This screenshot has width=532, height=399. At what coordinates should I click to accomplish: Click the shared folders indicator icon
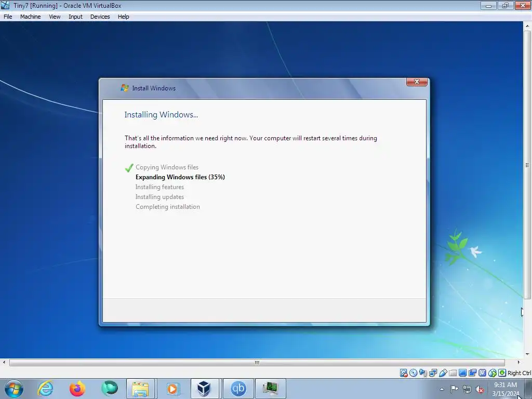(x=453, y=373)
